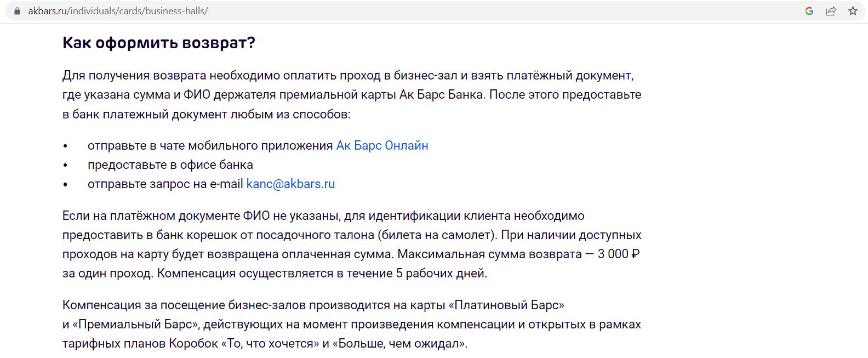Open the Ак Барс Онлайн link
Screen dimensions: 868x358
[x=382, y=146]
